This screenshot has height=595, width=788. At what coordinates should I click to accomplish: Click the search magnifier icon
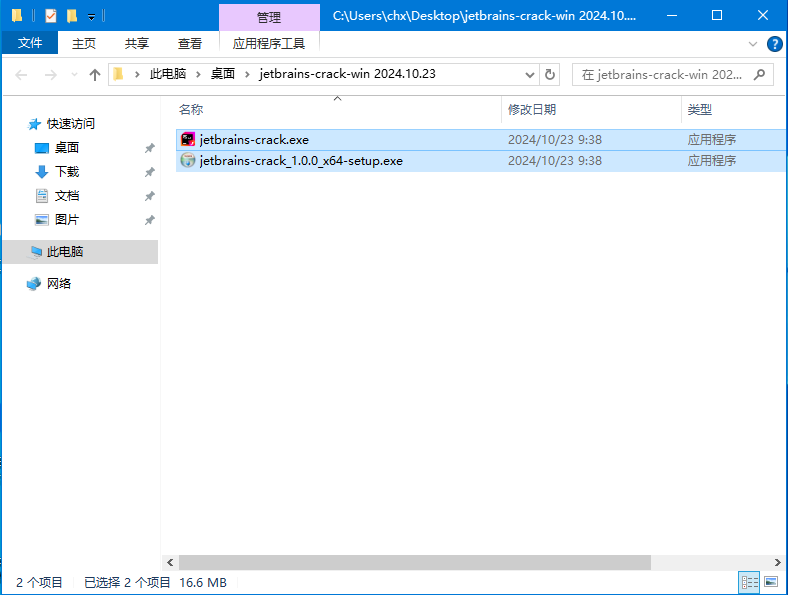coord(759,75)
